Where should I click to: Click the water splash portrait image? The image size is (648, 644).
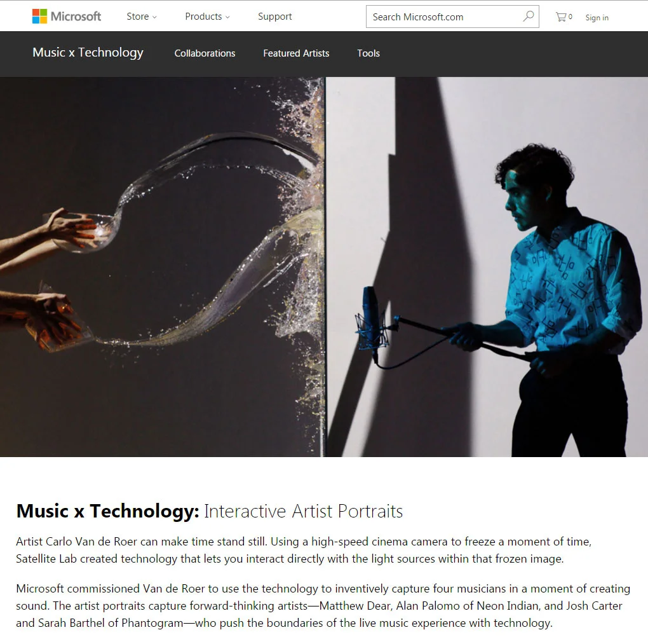point(162,267)
